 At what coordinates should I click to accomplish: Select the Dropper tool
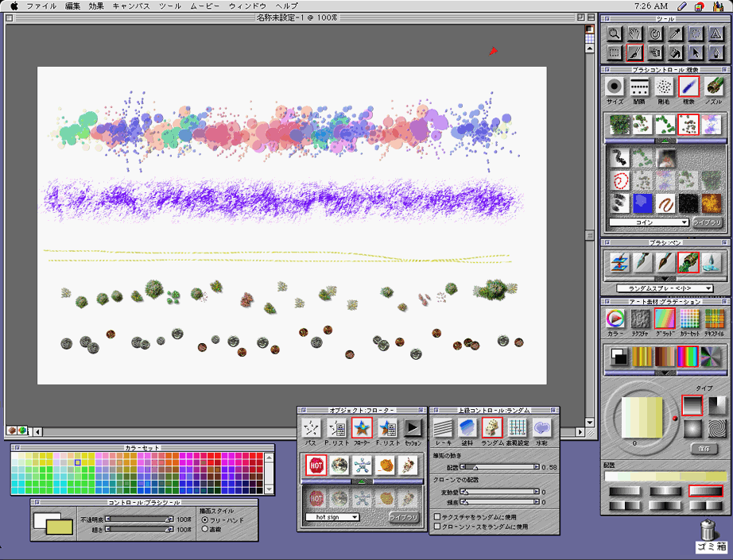(x=676, y=33)
